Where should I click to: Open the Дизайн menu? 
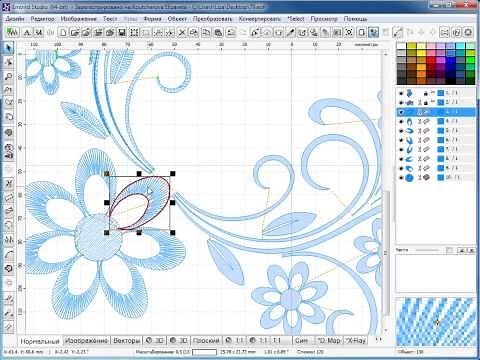tap(15, 19)
